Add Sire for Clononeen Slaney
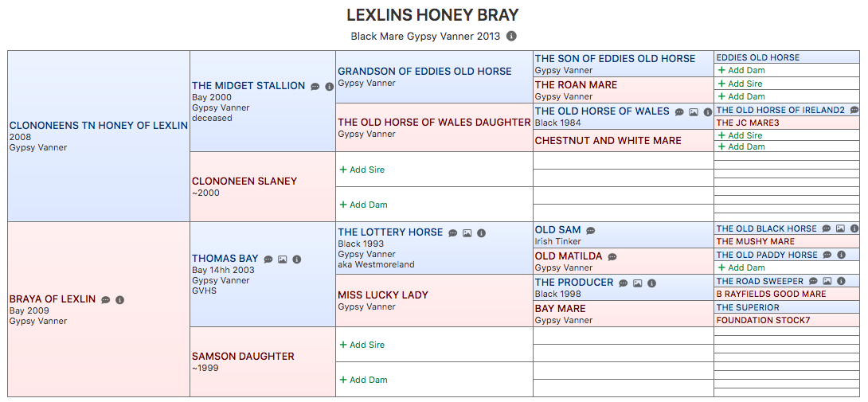Screen dimensions: 868x402 pyautogui.click(x=362, y=170)
